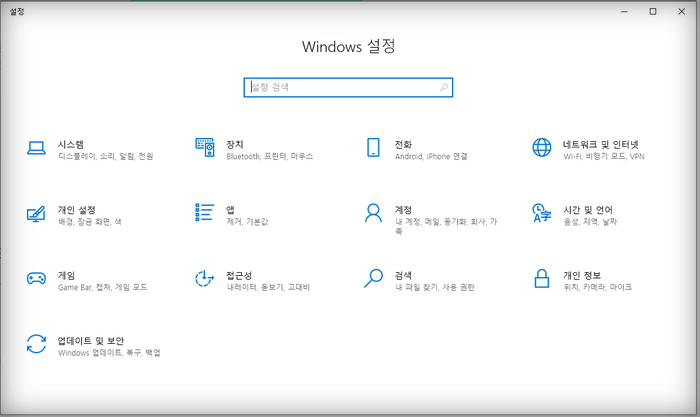Viewport: 700px width, 417px height.
Task: Open the 개인 정보 padlock icon
Action: 542,278
